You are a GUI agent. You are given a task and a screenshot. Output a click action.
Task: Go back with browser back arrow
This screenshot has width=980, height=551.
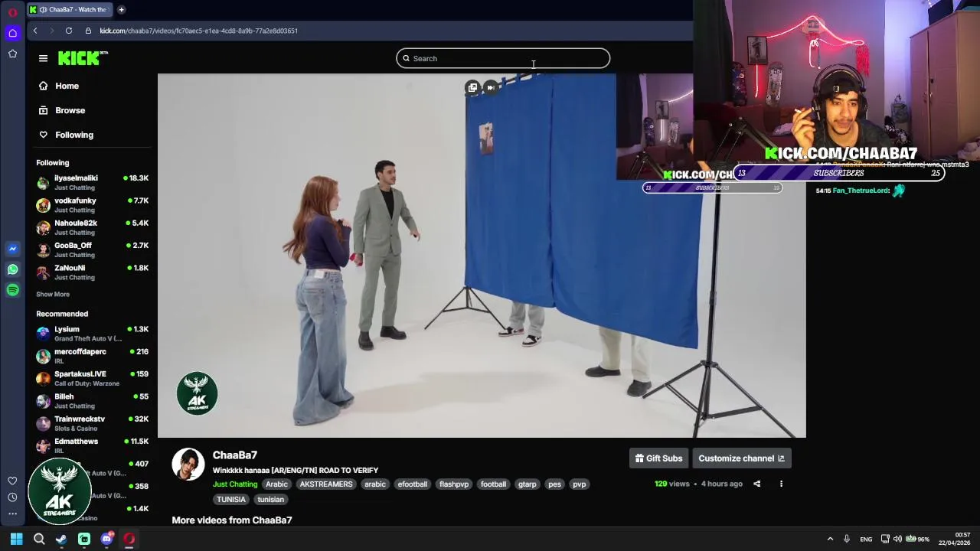click(x=35, y=31)
